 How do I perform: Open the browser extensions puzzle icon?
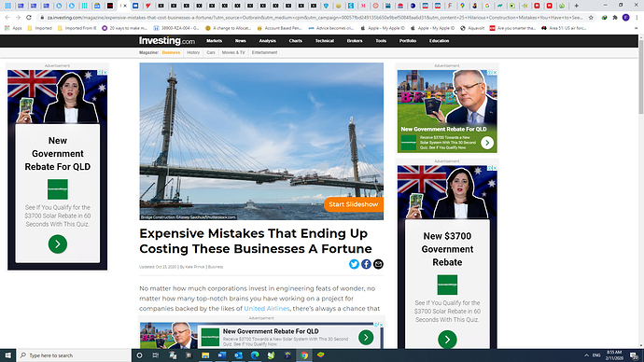pos(615,18)
